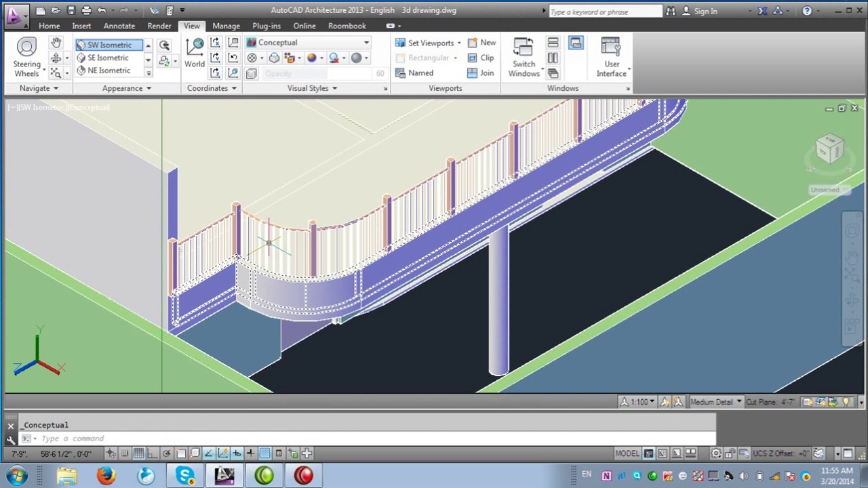Select the SE Isometric view

pyautogui.click(x=108, y=58)
